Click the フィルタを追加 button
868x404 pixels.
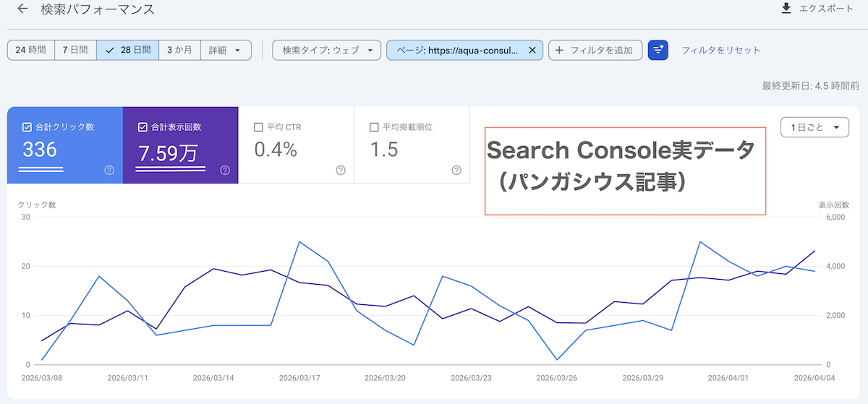tap(595, 50)
